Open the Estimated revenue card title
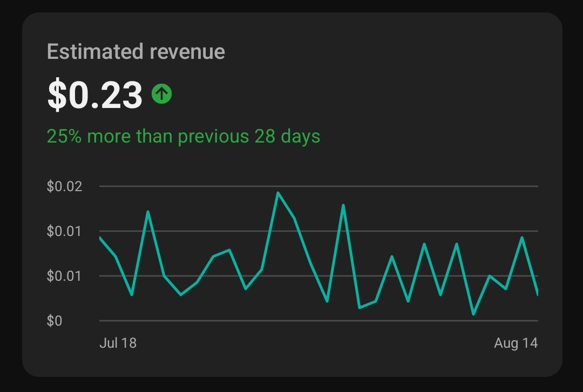 coord(136,51)
